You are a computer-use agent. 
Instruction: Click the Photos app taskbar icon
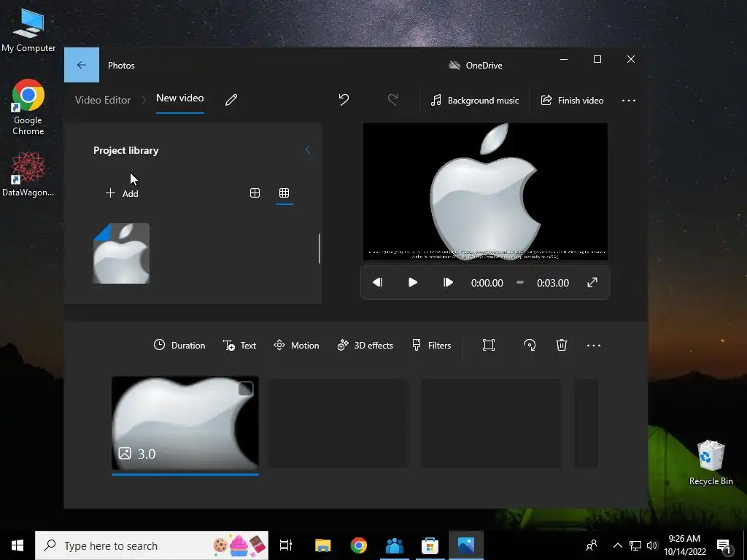click(x=466, y=545)
